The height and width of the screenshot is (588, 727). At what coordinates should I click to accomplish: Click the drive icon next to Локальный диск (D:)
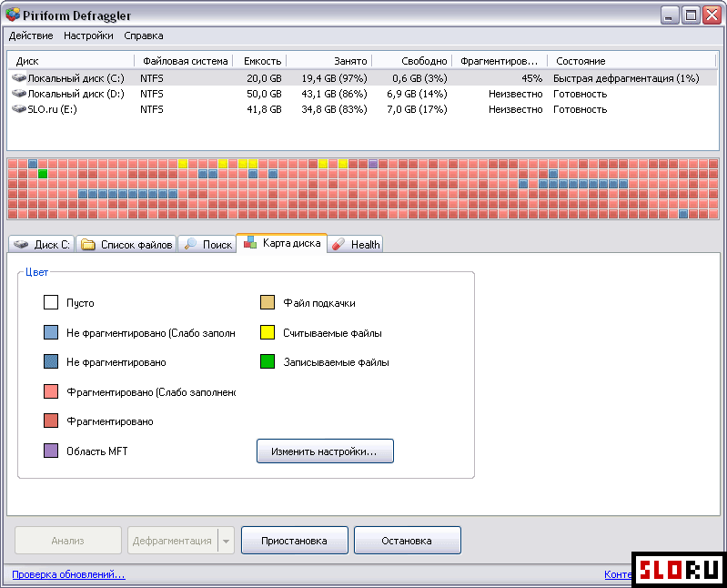coord(19,93)
